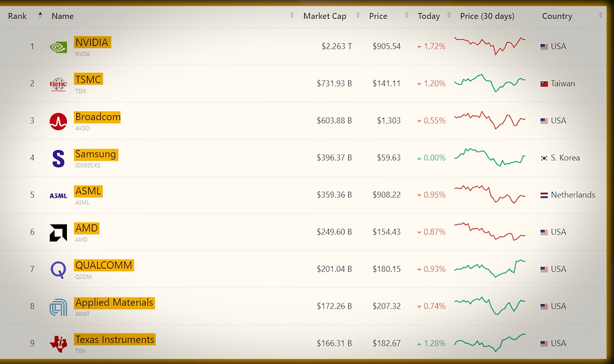This screenshot has width=614, height=364.
Task: Click the TSMC logo icon
Action: 58,84
